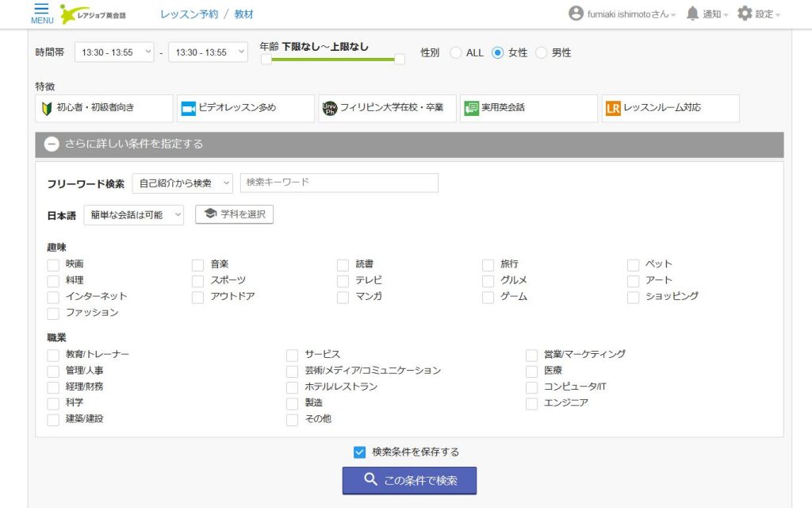Uncheck 検索条件を保存する checkbox
Viewport: 812px width, 508px height.
pyautogui.click(x=359, y=452)
